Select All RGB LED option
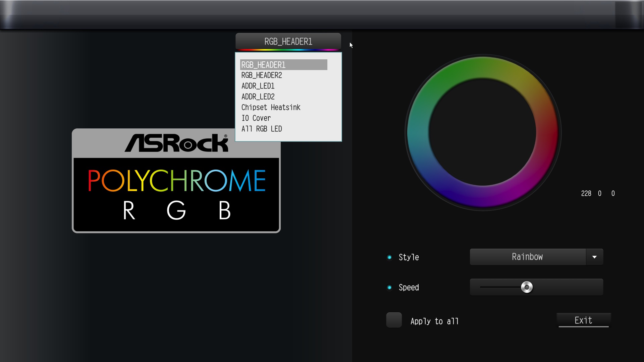This screenshot has width=644, height=362. pyautogui.click(x=262, y=129)
